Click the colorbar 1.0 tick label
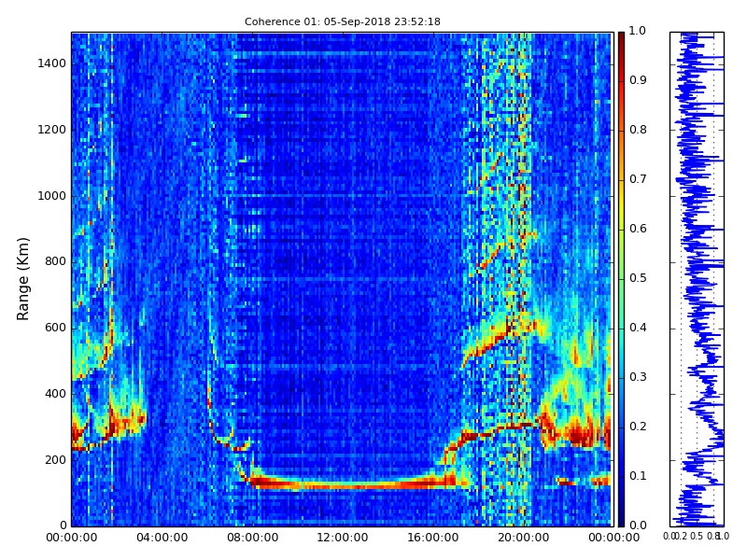 [x=638, y=31]
